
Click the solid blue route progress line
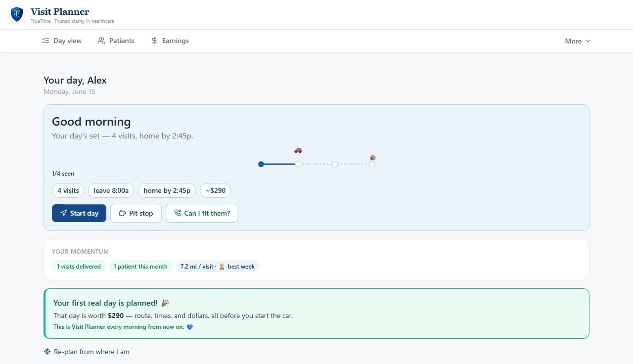[x=279, y=164]
